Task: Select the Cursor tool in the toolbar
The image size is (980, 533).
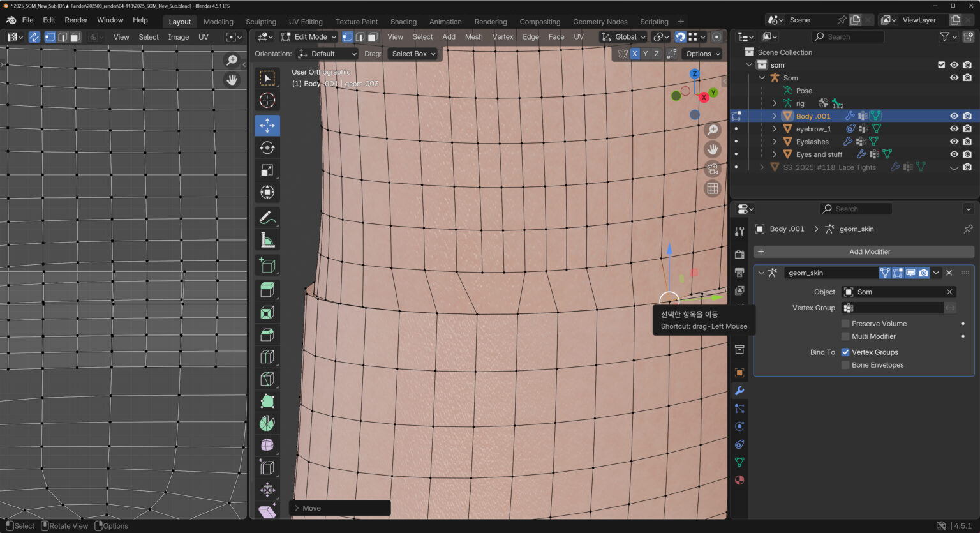Action: [x=267, y=100]
